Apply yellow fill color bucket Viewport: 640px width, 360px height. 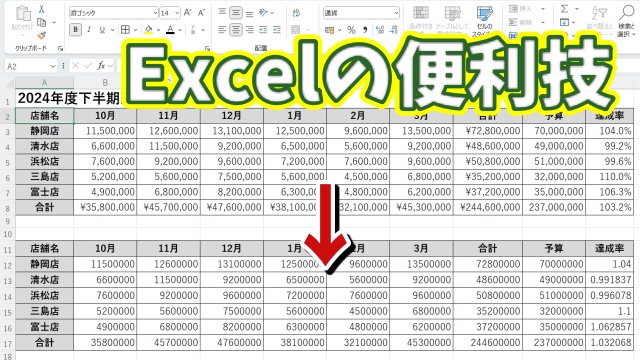149,30
